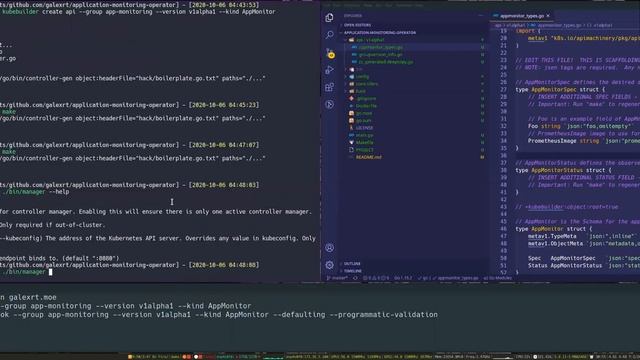This screenshot has width=640, height=360.
Task: Open the Manage gear in the activity bar
Action: coord(329,265)
